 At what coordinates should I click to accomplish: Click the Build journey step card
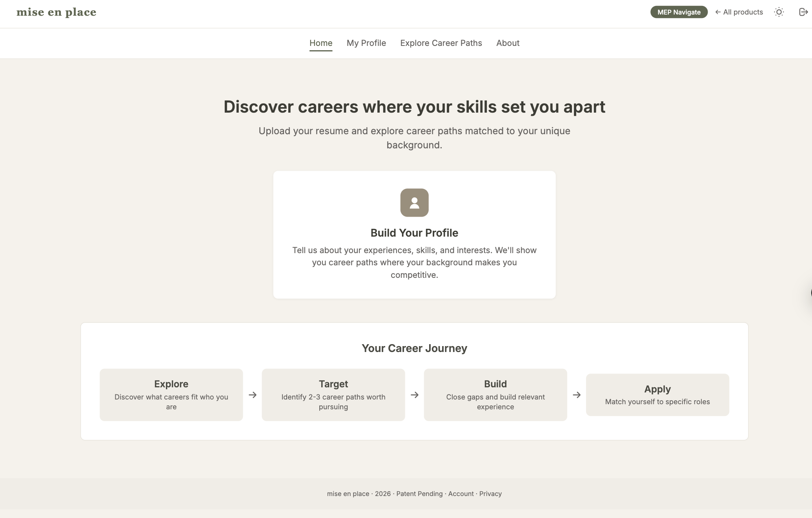click(x=495, y=395)
